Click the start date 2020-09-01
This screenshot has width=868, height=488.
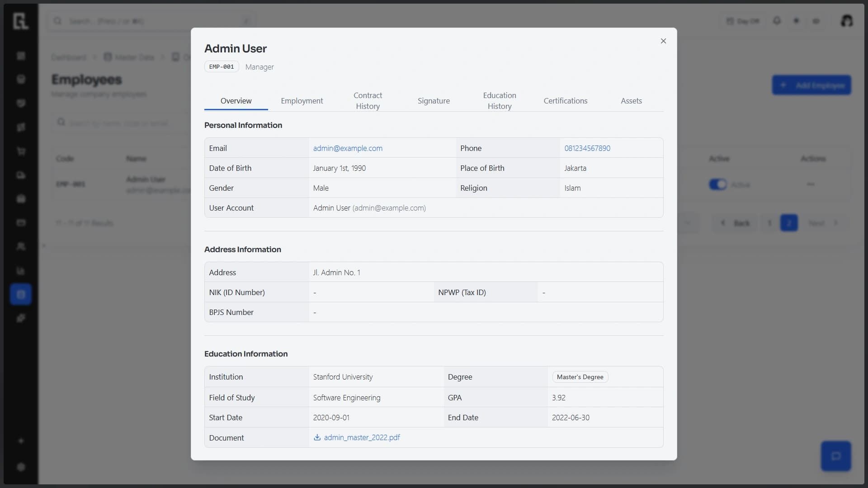[x=331, y=418]
